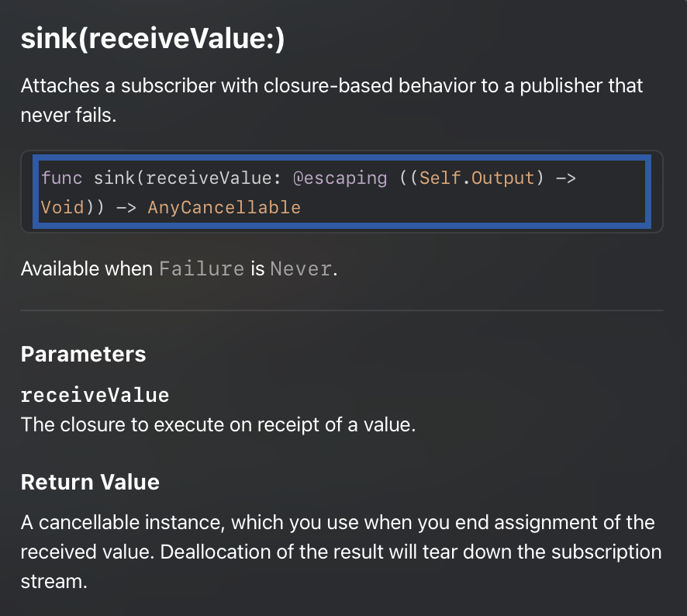Click the Failure code term

click(x=202, y=269)
